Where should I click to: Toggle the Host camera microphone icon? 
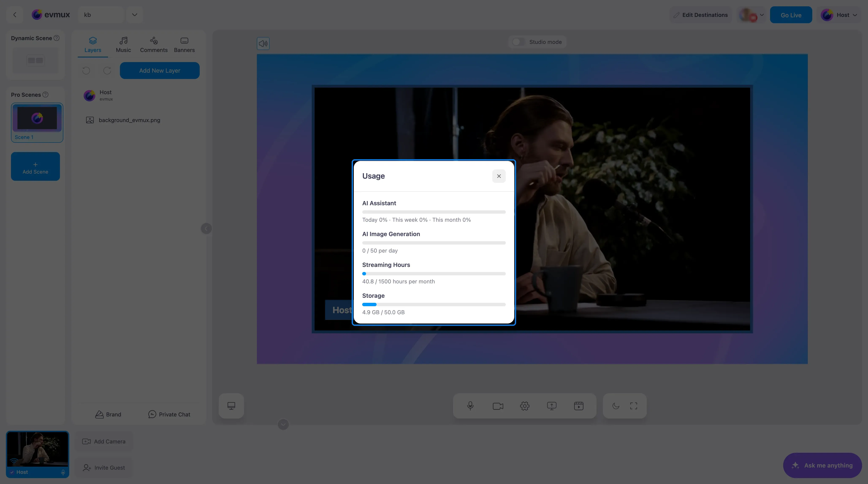[x=63, y=472]
